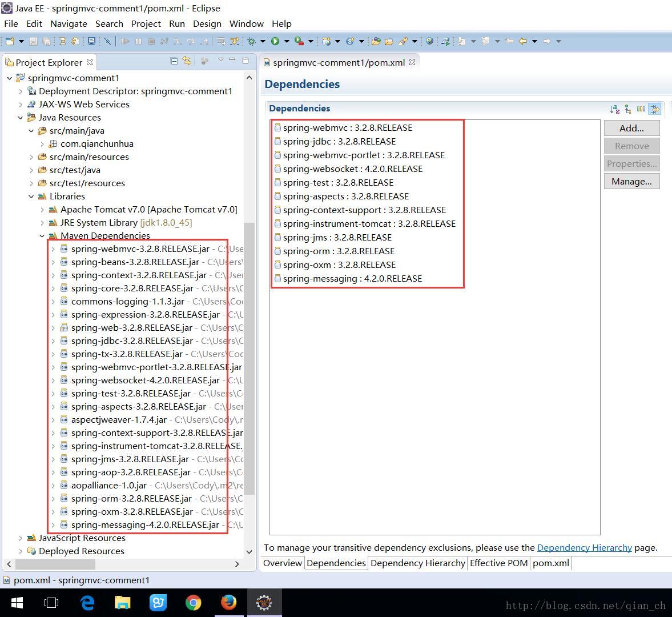Open the Run button dropdown arrow
The height and width of the screenshot is (617, 672).
(286, 41)
